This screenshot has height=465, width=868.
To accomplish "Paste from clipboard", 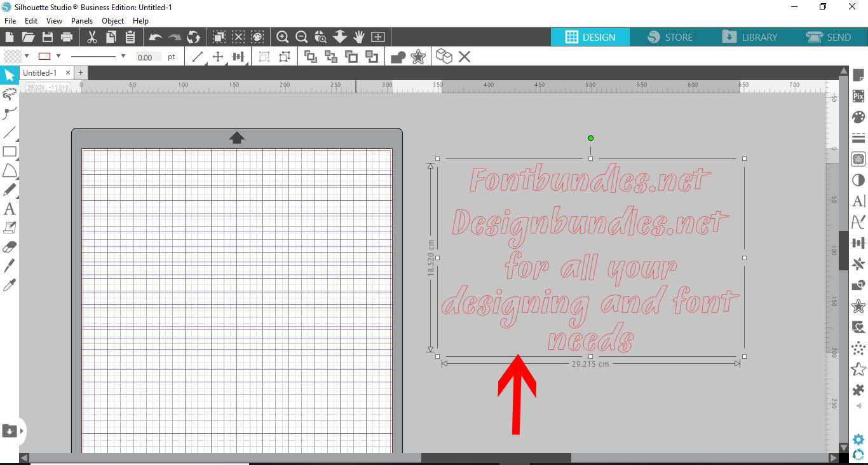I will [130, 37].
